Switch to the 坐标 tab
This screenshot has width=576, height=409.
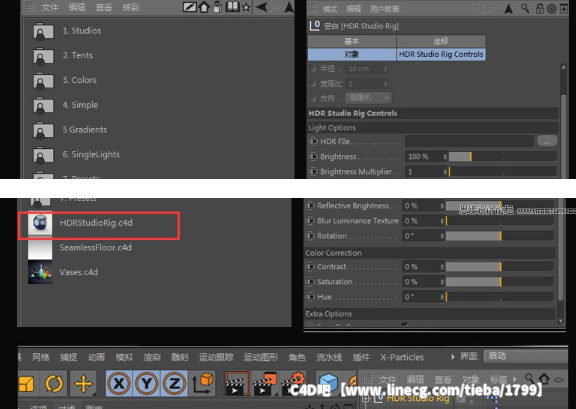(441, 41)
